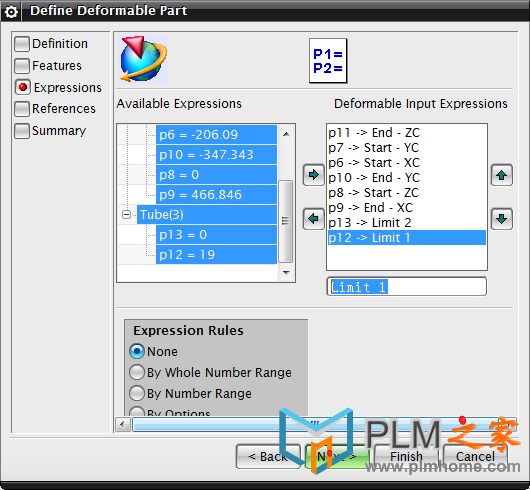Screen dimensions: 530x490
Task: Select p8 = 0 expression
Action: [x=216, y=175]
